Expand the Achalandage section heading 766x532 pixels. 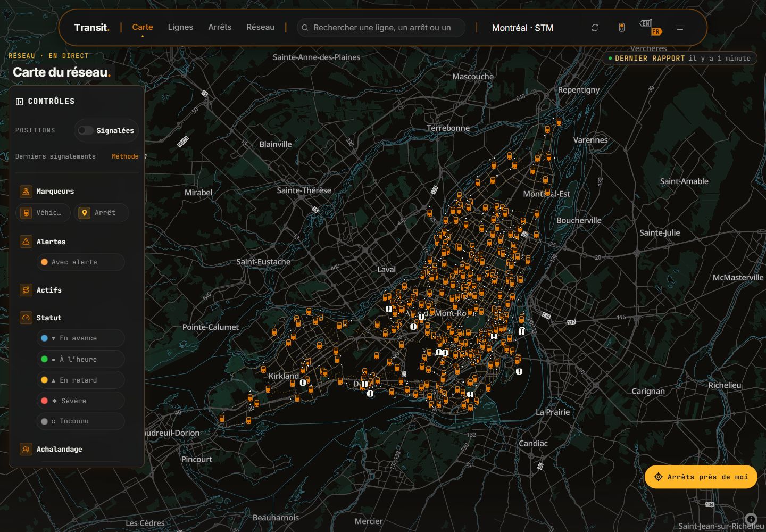[x=60, y=449]
